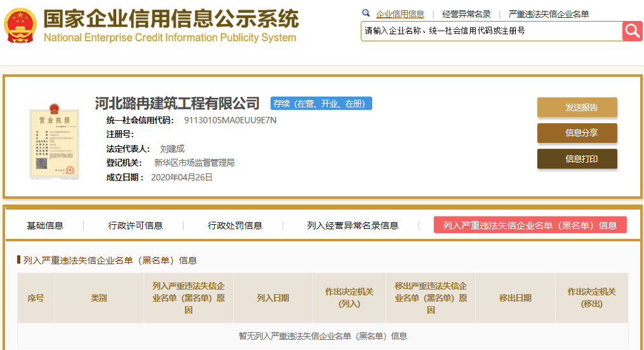Click the 作出决定机关(移出) column header
This screenshot has height=350, width=644.
592,298
